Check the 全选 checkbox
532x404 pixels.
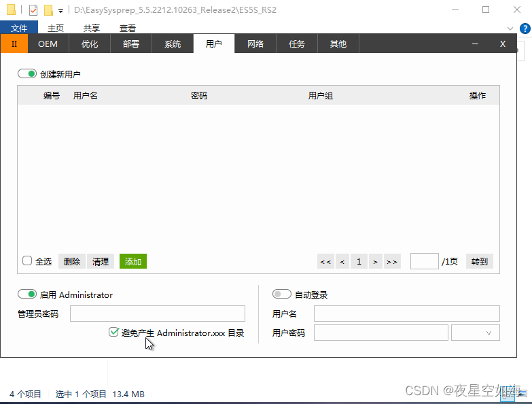27,260
